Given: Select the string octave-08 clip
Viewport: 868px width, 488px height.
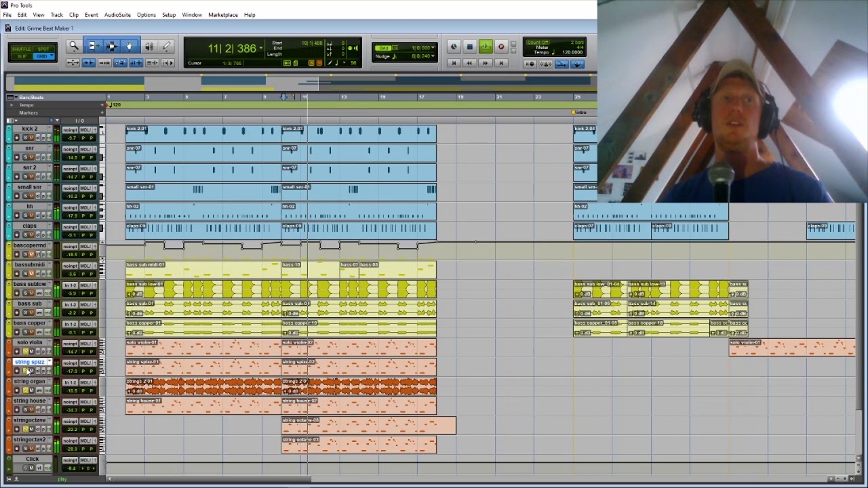Looking at the screenshot, I should (369, 426).
